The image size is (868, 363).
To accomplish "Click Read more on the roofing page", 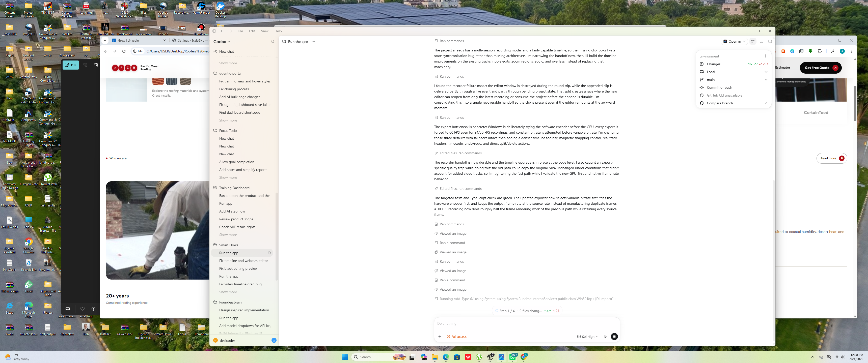I will tap(832, 158).
